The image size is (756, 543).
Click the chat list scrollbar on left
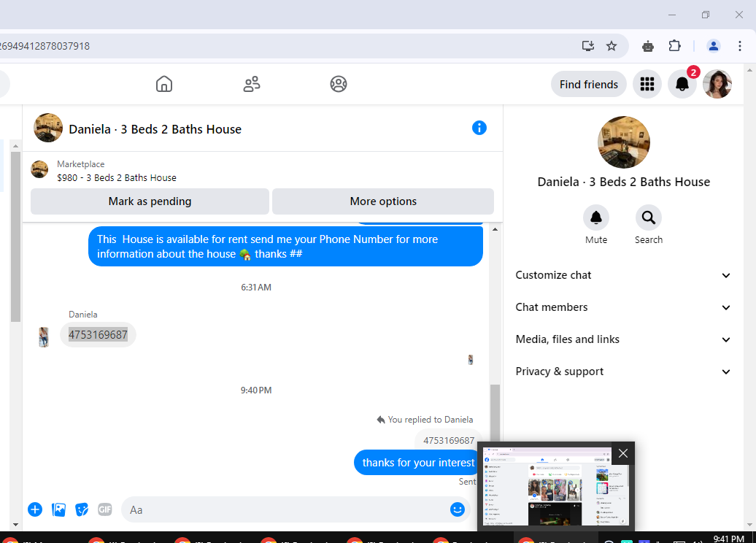15,236
